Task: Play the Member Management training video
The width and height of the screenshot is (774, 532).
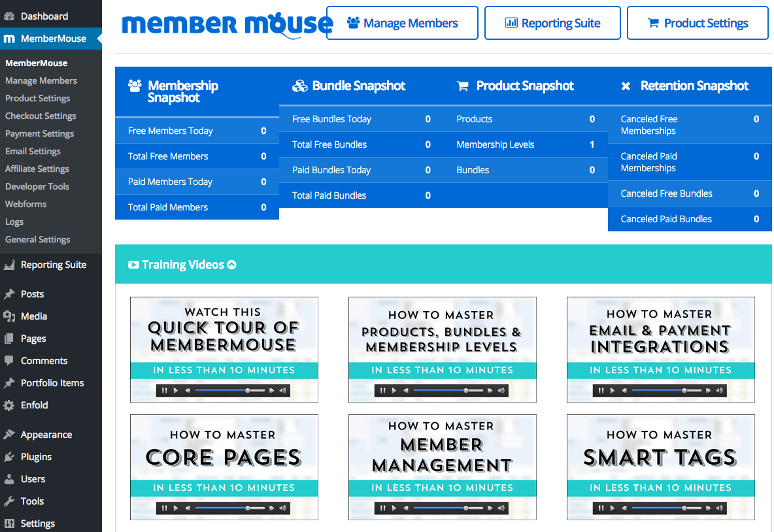Action: point(443,467)
